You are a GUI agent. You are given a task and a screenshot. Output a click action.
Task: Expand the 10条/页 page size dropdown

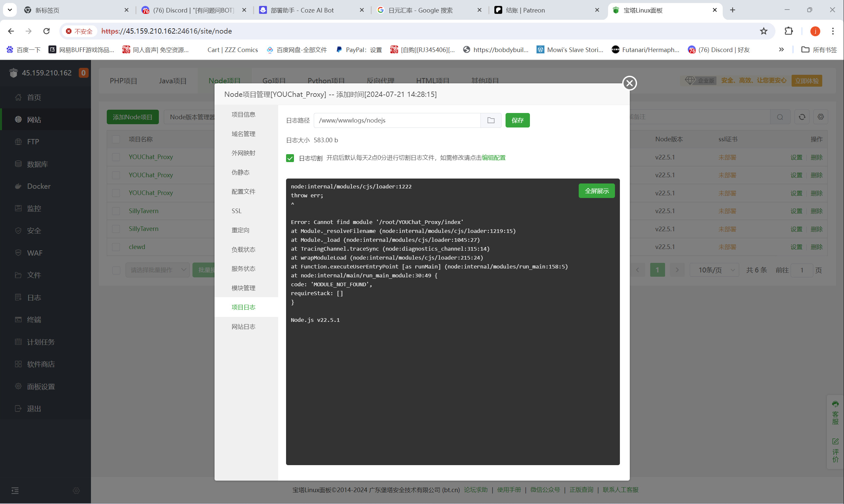[714, 270]
